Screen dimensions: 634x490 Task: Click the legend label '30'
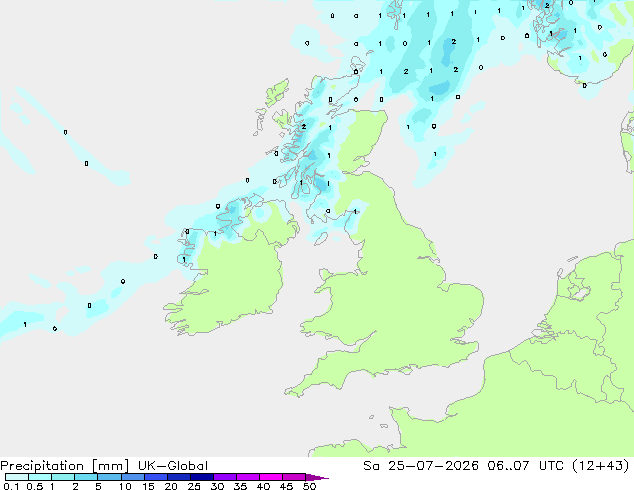click(217, 486)
